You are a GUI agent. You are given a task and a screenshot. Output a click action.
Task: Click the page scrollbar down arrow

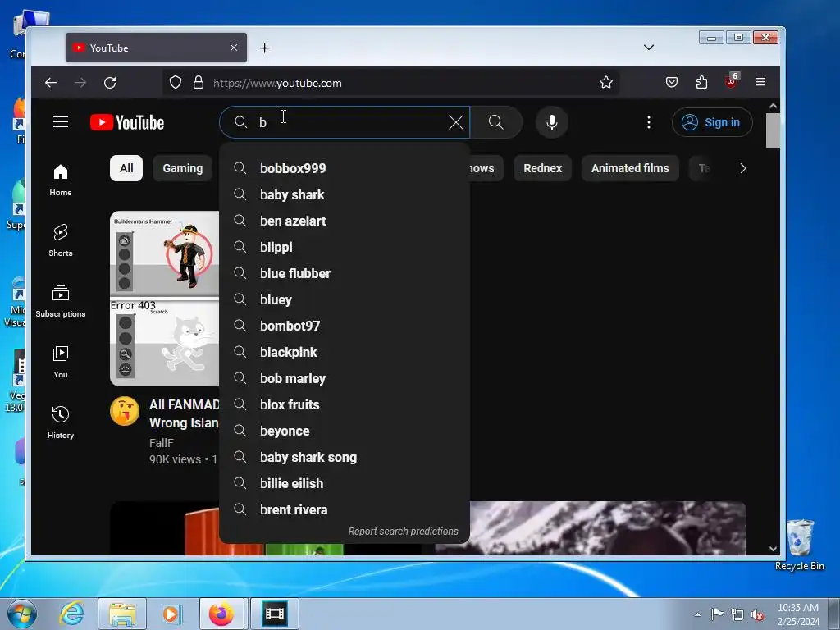pyautogui.click(x=773, y=549)
